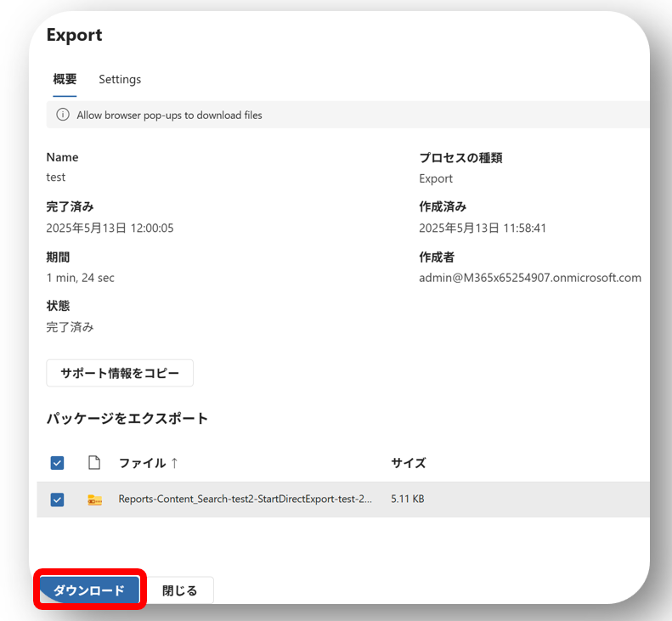Click the サイズ column header
Screen dimensions: 672x621
408,463
